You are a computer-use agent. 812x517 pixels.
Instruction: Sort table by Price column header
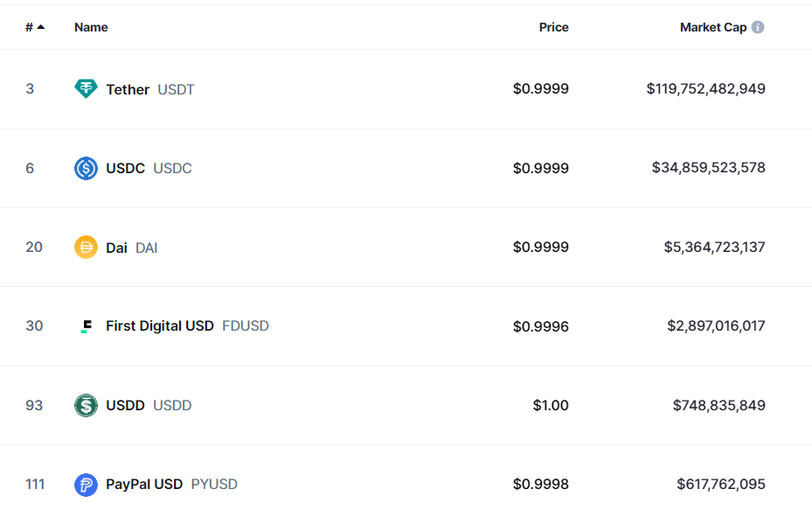tap(553, 27)
